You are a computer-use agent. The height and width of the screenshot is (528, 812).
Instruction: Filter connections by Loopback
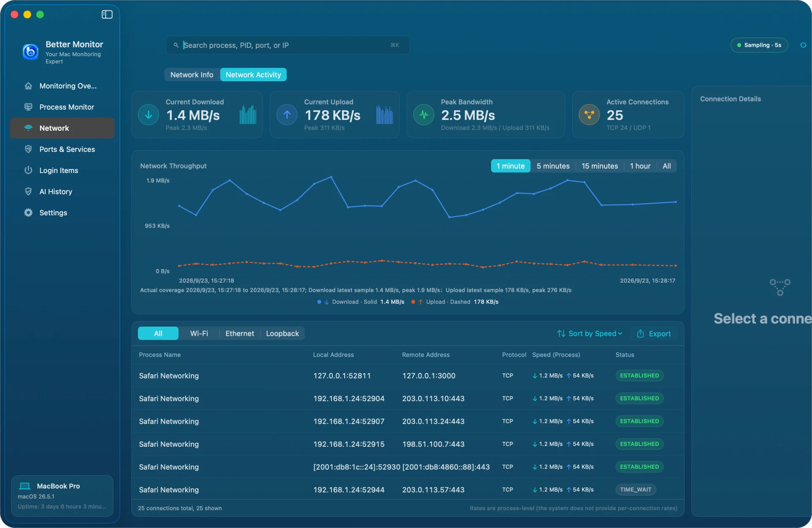pos(282,334)
